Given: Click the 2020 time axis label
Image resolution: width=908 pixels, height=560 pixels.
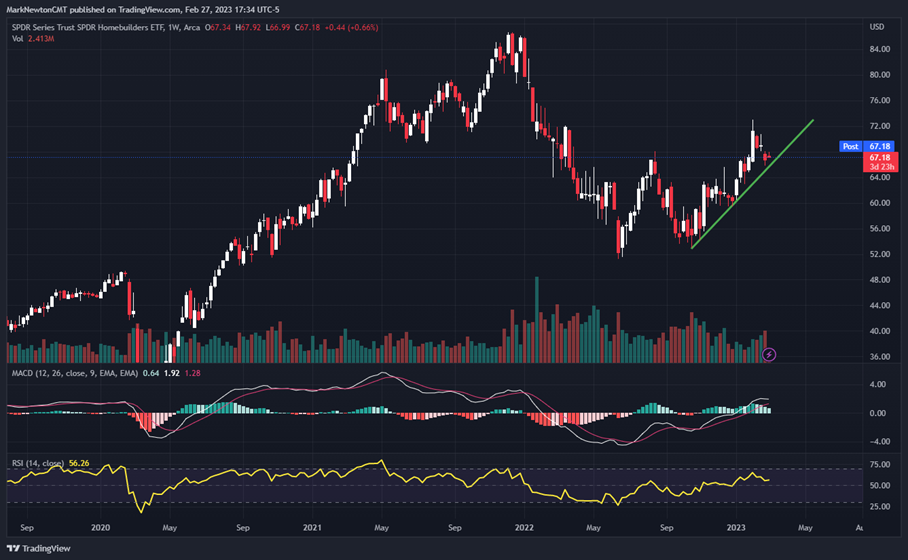Looking at the screenshot, I should [100, 528].
